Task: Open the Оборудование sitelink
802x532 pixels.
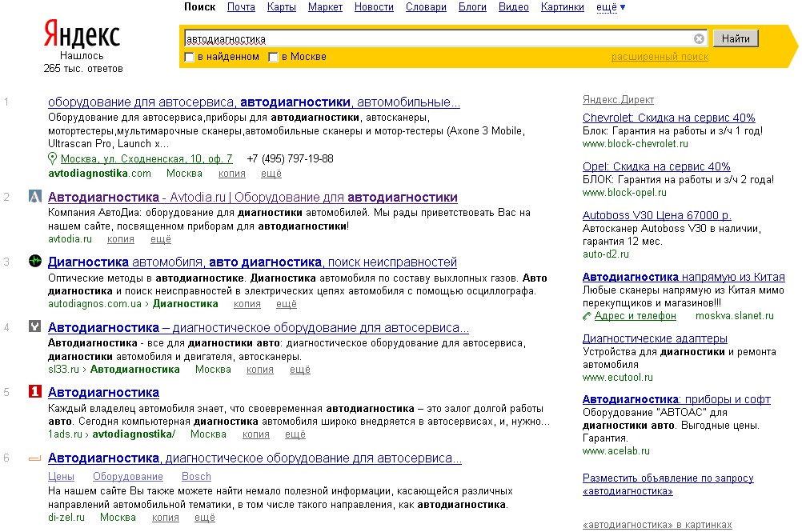Action: [x=128, y=476]
